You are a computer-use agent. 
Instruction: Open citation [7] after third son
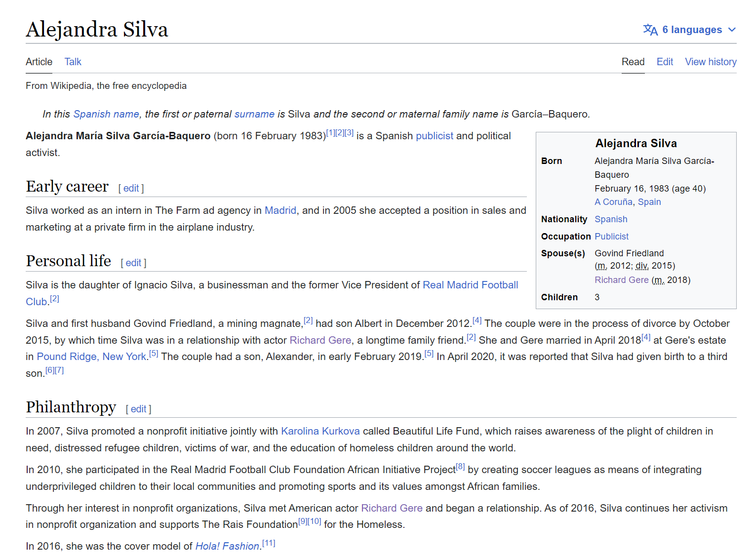pyautogui.click(x=59, y=370)
